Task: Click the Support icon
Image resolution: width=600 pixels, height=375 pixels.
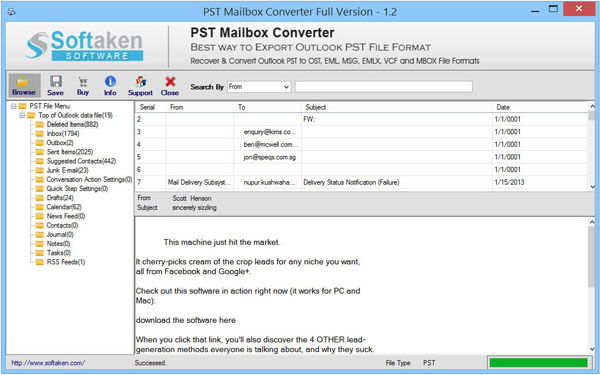Action: [x=141, y=82]
